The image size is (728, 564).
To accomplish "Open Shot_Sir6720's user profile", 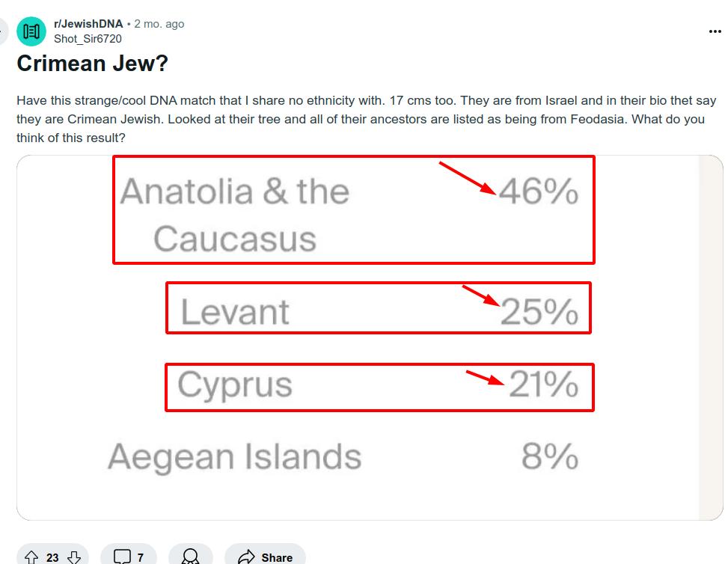I will pos(88,39).
